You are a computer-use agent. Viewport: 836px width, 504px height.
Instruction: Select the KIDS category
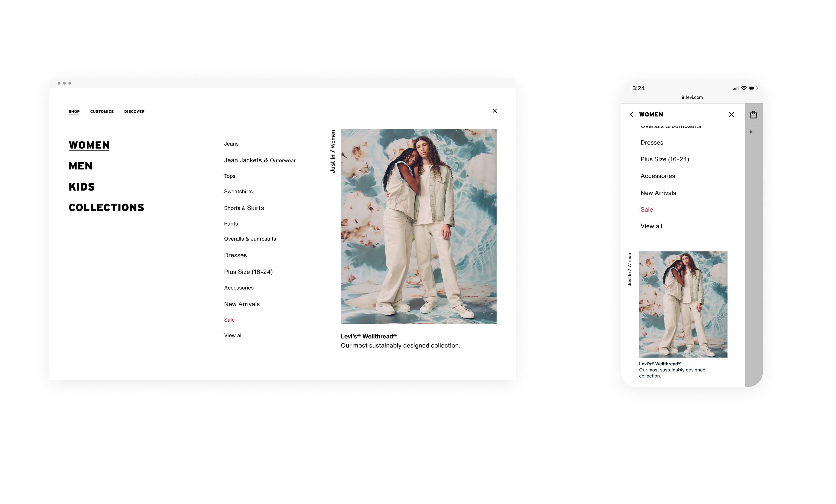(82, 187)
